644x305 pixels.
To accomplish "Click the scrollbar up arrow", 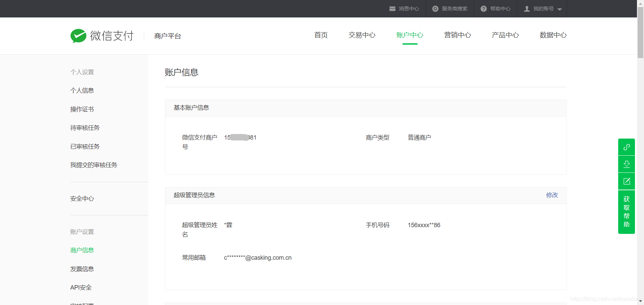I will (x=640, y=3).
